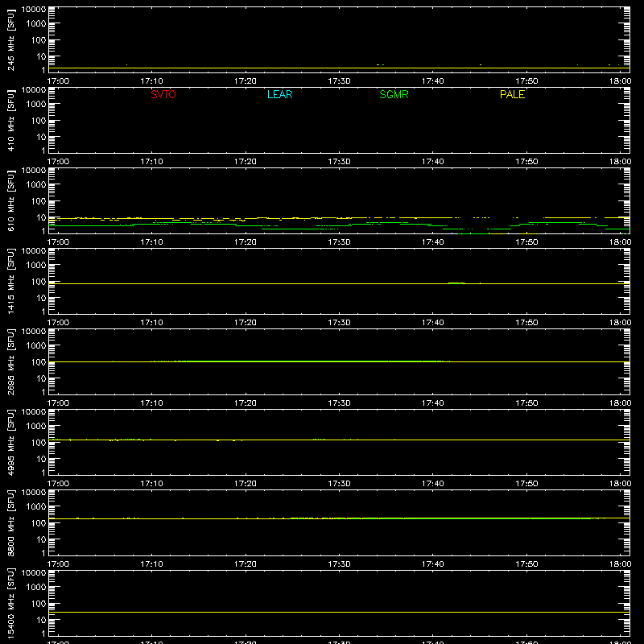Click 17:20 time label below 1415 MHz panel
Screen dimensions: 644x644
pyautogui.click(x=246, y=323)
